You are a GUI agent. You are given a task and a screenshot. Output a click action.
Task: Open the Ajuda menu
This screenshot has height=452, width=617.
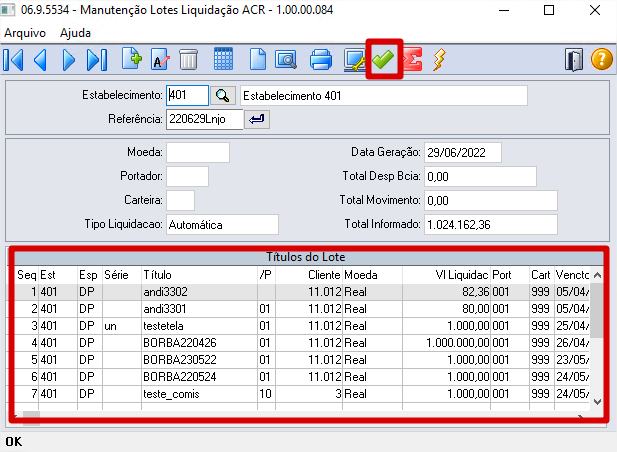coord(75,33)
